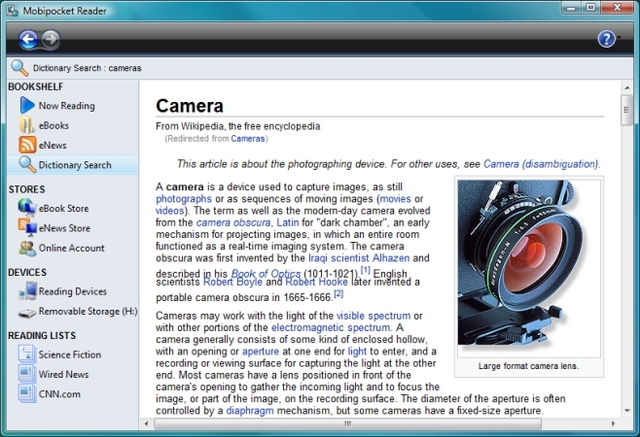Open the CNN.com reading list
The height and width of the screenshot is (437, 640).
click(59, 394)
